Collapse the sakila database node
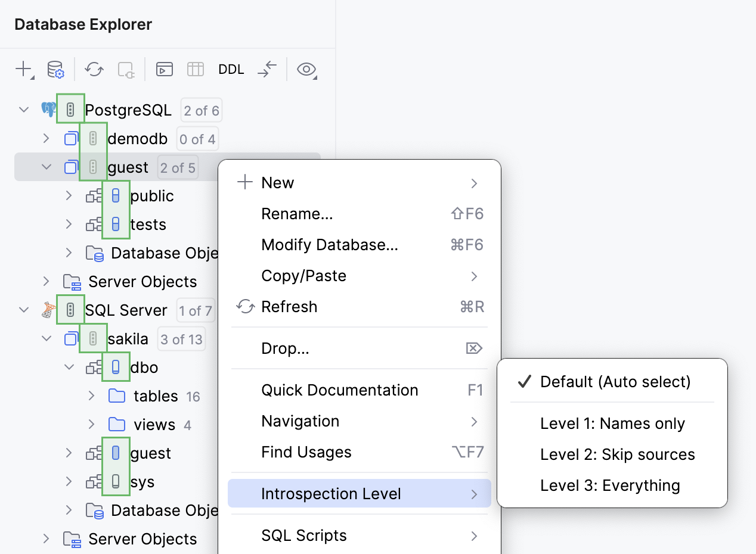 pos(46,338)
